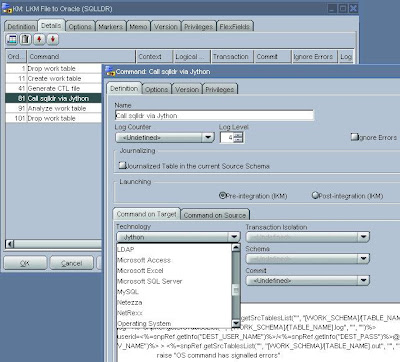Choose Microsoft SQL Server from technology list
The image size is (400, 362).
(x=174, y=281)
